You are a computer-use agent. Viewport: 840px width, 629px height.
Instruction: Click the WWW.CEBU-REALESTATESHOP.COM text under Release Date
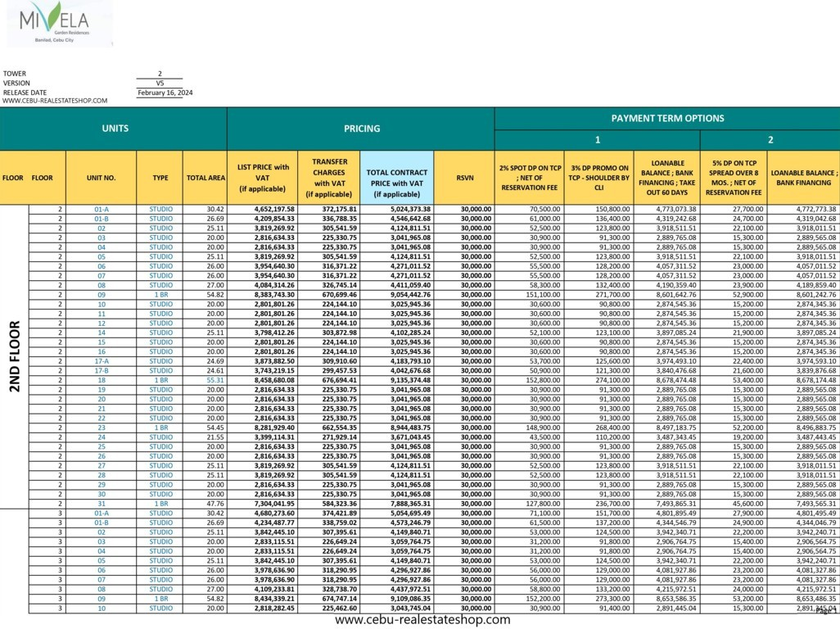pyautogui.click(x=55, y=101)
